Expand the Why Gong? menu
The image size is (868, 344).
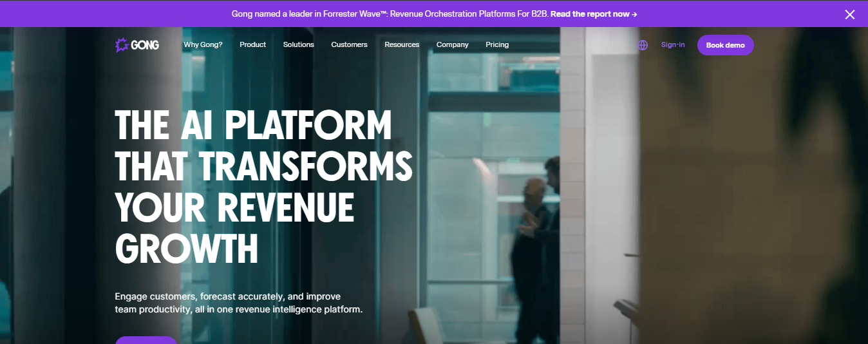coord(203,45)
